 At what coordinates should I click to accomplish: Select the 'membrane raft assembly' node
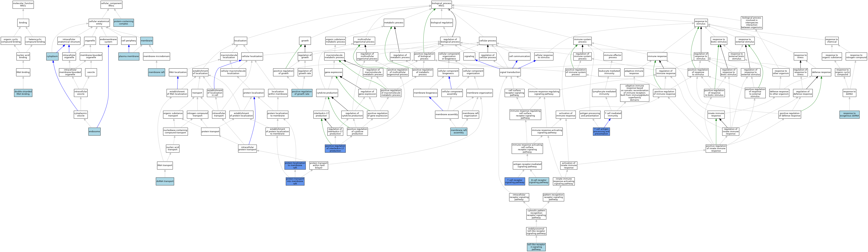click(x=459, y=131)
